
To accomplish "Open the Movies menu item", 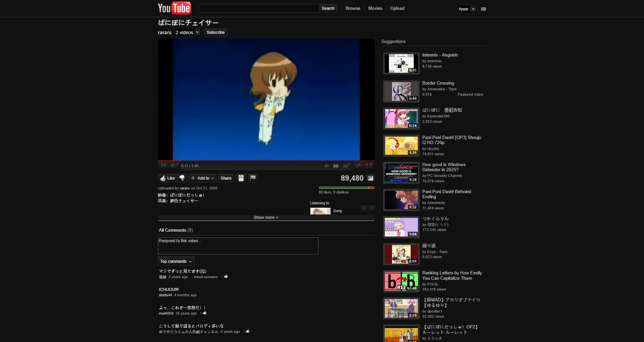I will [x=375, y=8].
